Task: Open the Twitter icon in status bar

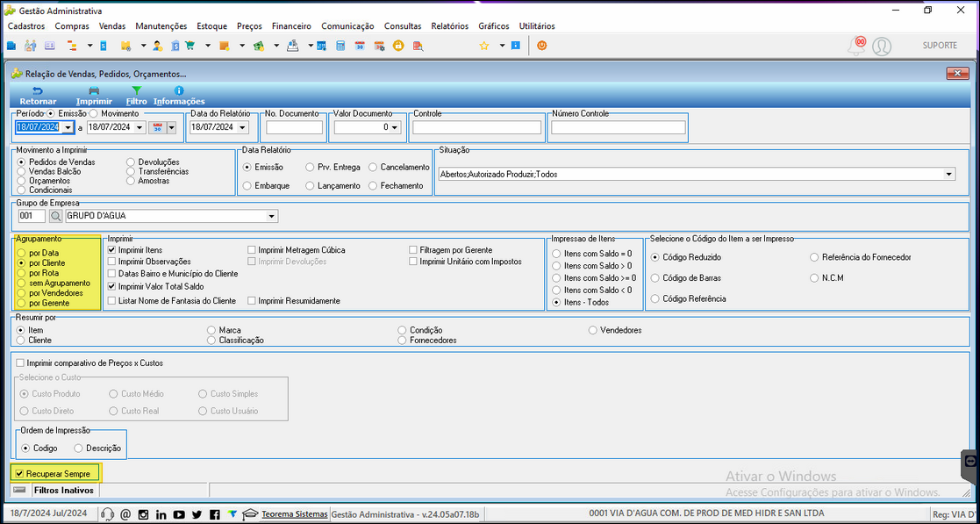Action: [x=197, y=514]
